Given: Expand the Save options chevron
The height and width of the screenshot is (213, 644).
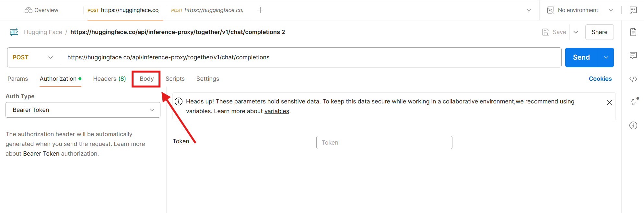Looking at the screenshot, I should pos(576,32).
